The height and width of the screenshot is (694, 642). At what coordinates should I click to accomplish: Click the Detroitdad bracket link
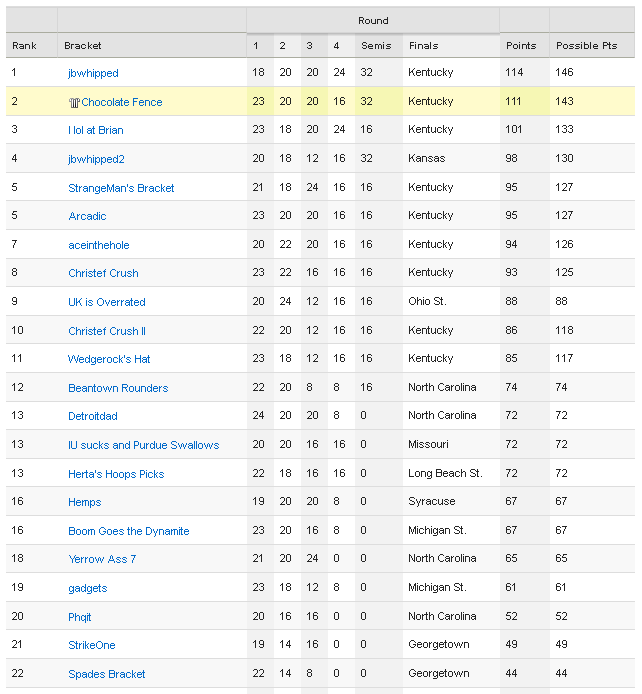(x=92, y=416)
